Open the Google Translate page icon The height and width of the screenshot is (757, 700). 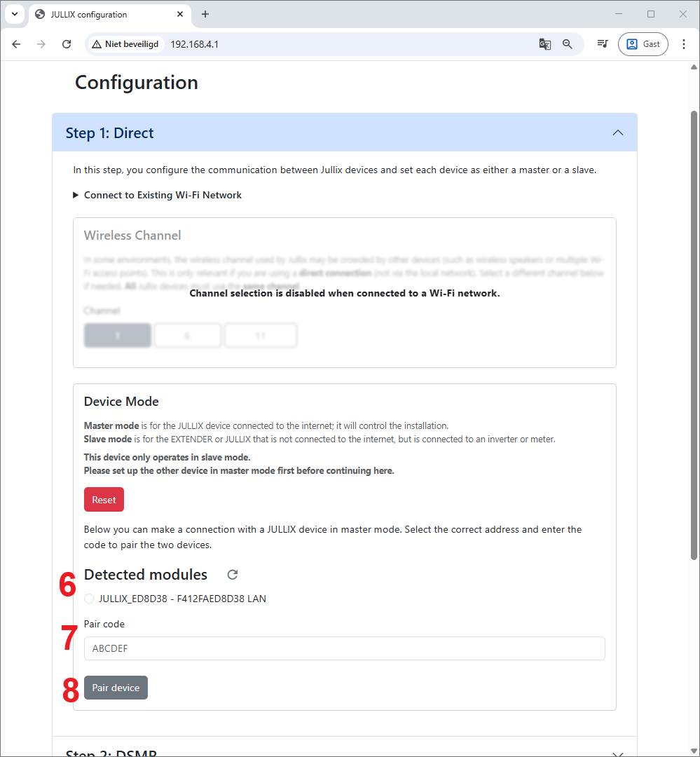544,44
